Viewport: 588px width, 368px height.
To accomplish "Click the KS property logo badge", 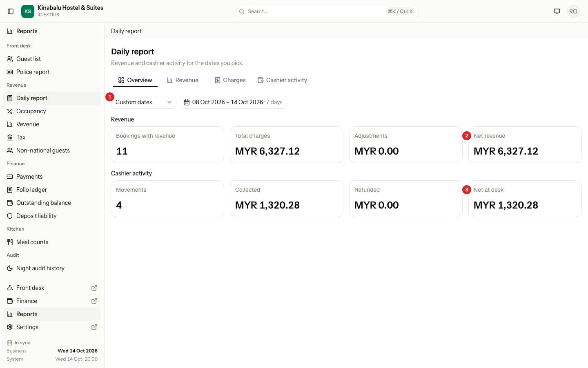I will (28, 11).
